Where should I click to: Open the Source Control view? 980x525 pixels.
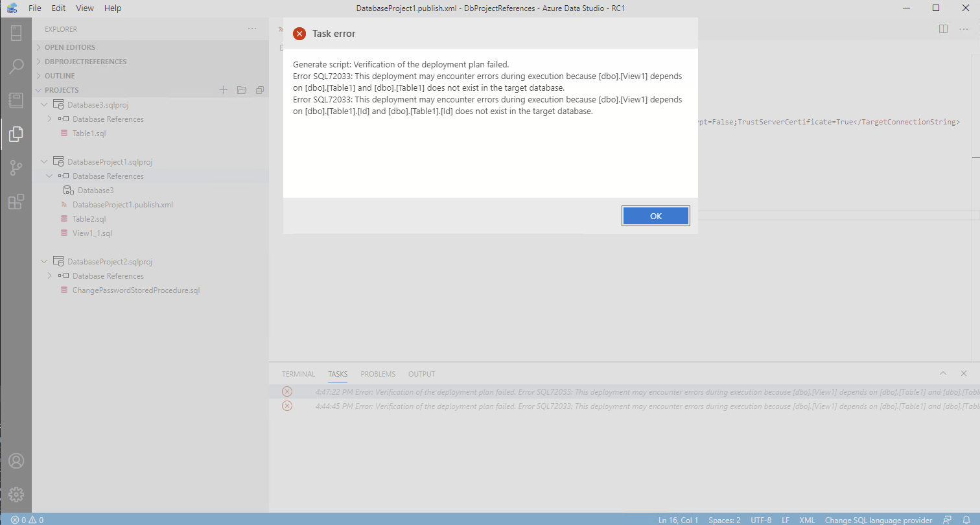click(x=16, y=168)
